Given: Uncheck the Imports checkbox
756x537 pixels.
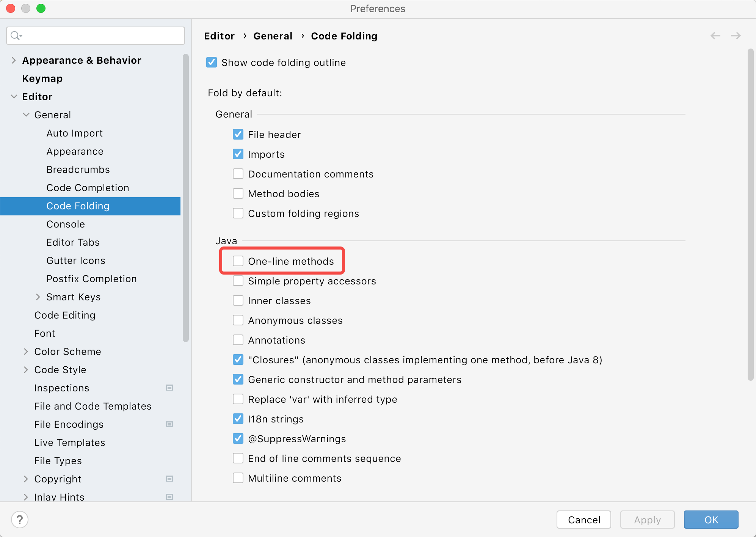Looking at the screenshot, I should 238,154.
